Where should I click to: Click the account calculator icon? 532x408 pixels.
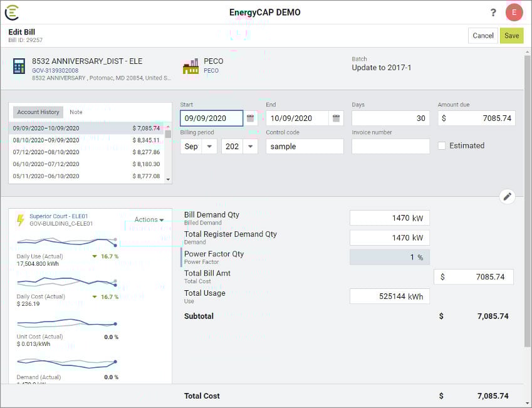pyautogui.click(x=19, y=66)
